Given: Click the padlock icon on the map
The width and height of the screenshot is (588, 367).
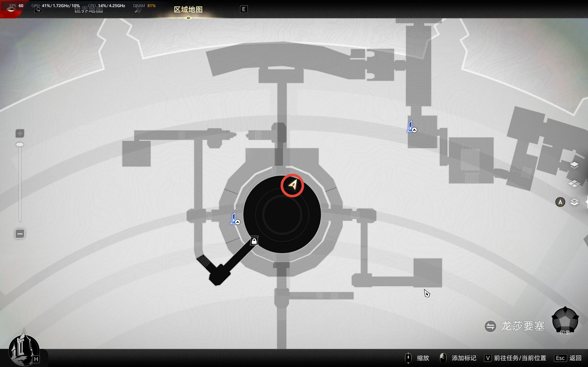Looking at the screenshot, I should [x=254, y=241].
